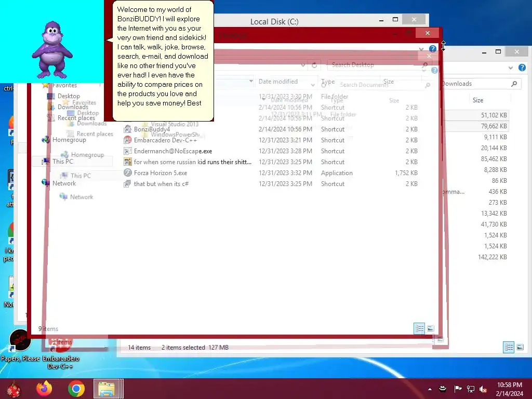Launch Firefox from the taskbar
Image resolution: width=532 pixels, height=399 pixels.
coord(44,389)
